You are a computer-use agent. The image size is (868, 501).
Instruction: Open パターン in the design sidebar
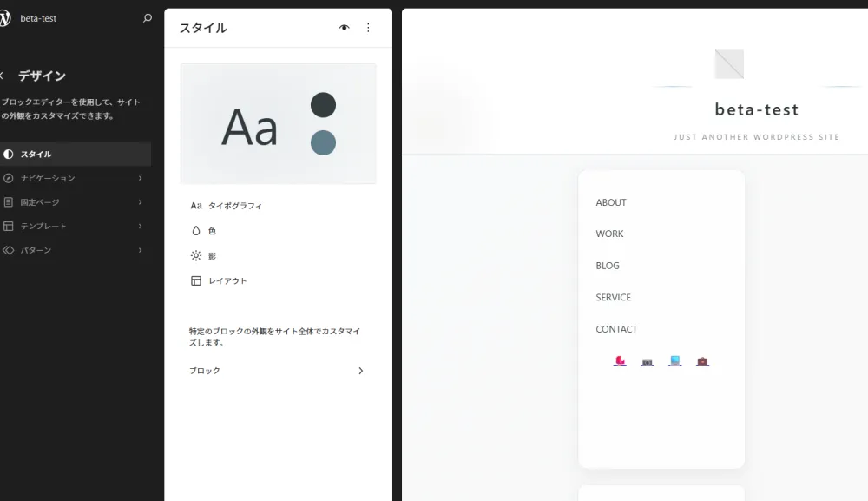click(36, 251)
